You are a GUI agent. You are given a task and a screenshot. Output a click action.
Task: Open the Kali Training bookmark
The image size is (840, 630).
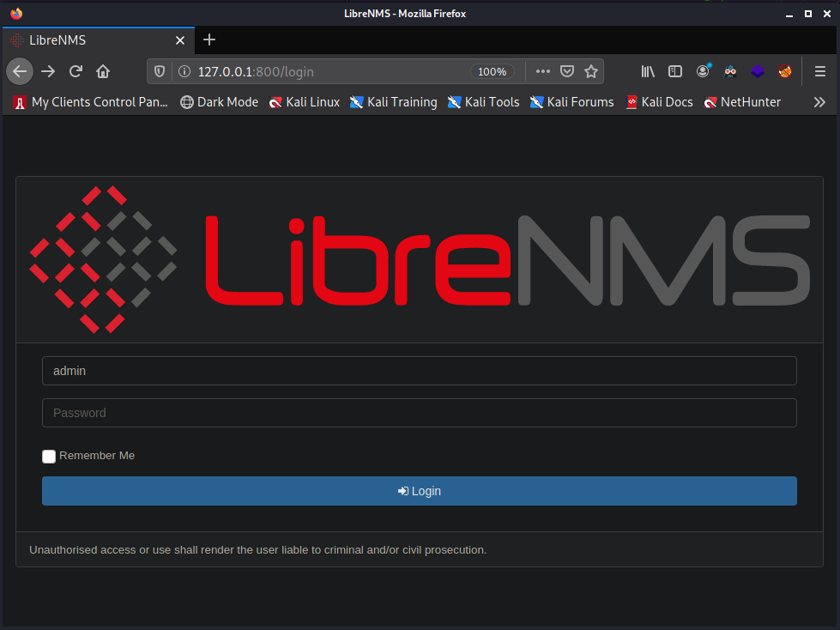393,102
